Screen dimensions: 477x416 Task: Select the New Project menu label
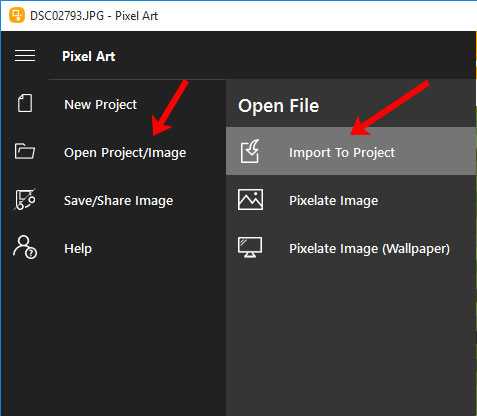click(x=100, y=105)
